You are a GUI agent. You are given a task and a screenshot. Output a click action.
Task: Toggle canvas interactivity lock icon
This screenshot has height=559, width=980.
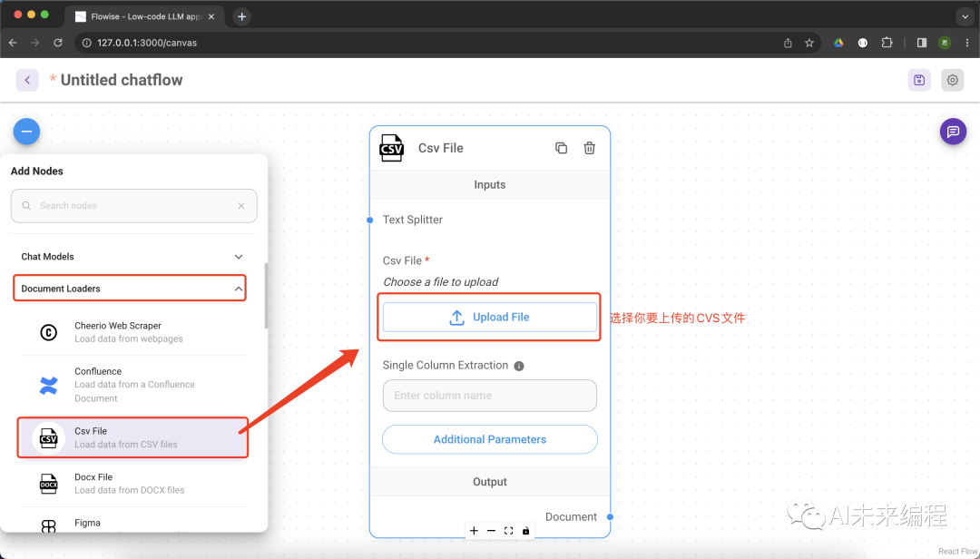[526, 531]
